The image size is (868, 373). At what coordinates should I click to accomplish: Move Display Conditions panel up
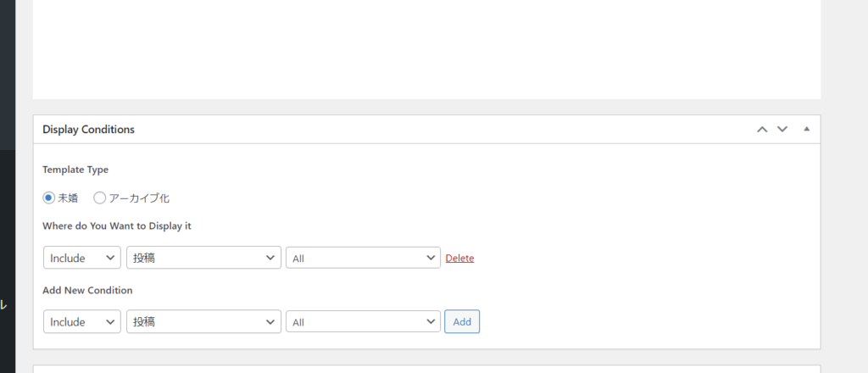click(762, 130)
